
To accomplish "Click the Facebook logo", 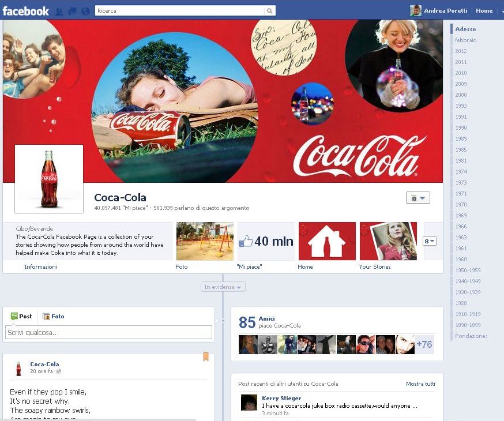I will tap(26, 11).
